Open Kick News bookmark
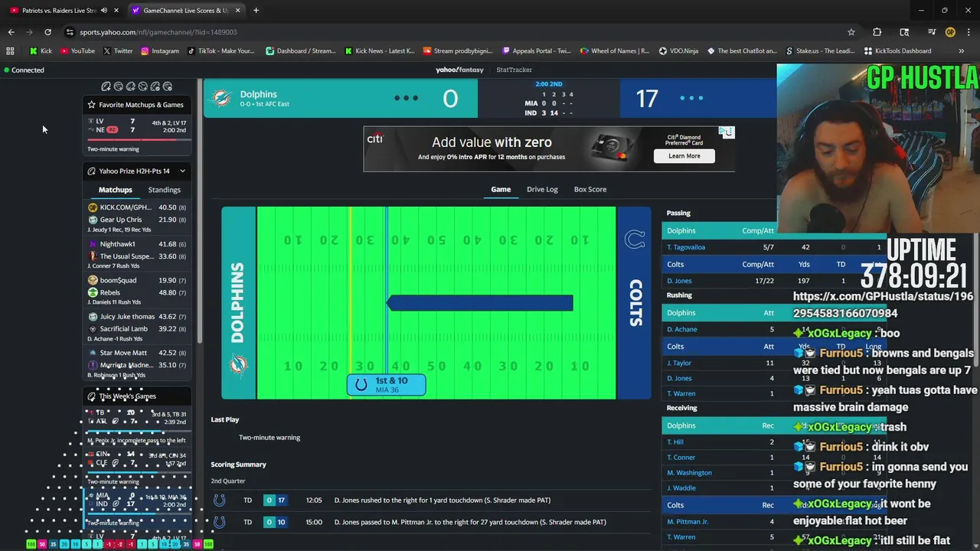The height and width of the screenshot is (551, 980). 380,51
